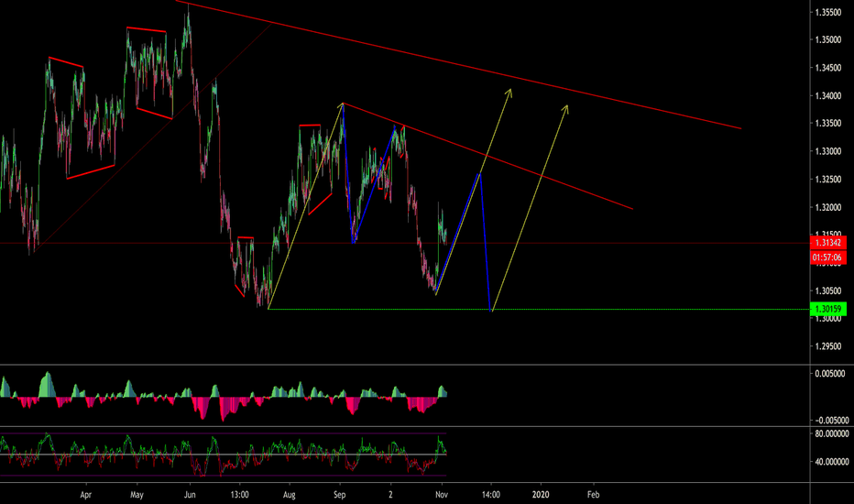Click the 13:00 label on time axis

click(x=240, y=495)
